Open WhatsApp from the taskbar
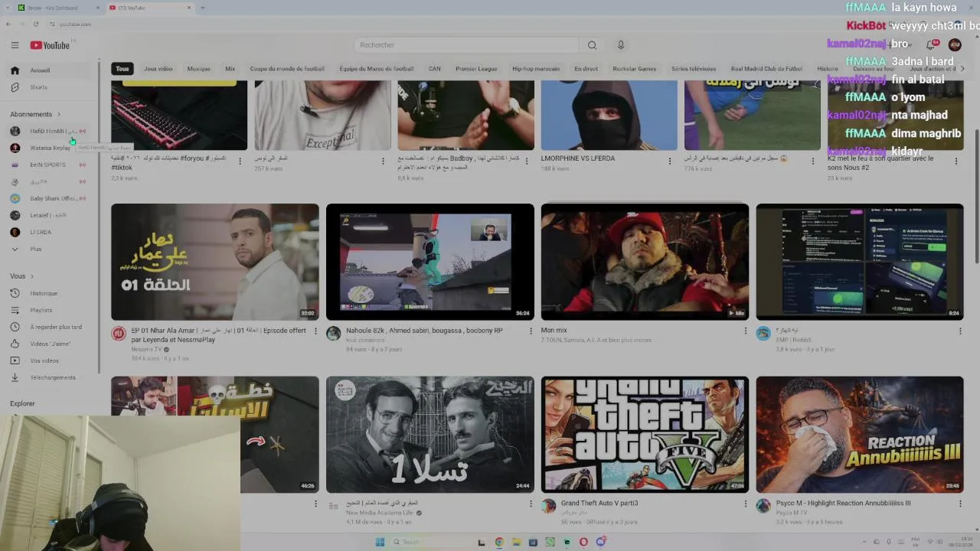Screen dimensions: 980x551 pyautogui.click(x=550, y=542)
